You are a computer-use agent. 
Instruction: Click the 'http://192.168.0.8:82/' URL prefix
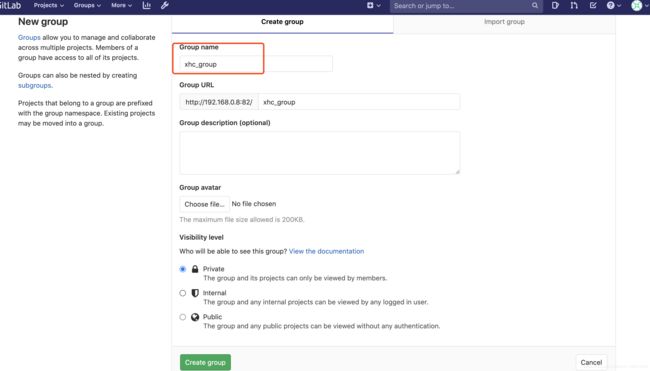[219, 102]
